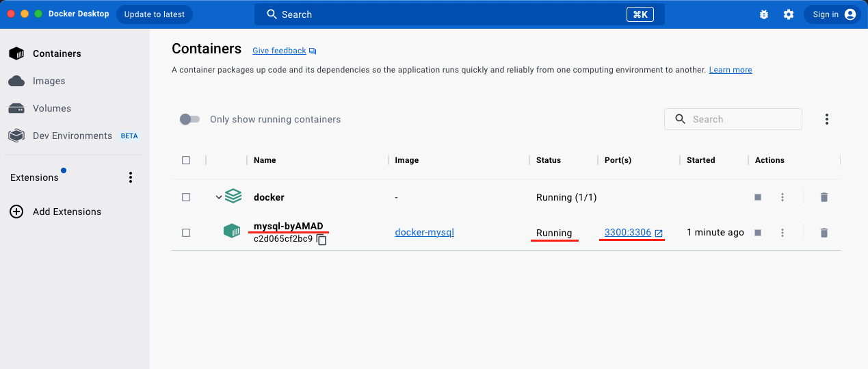Click the docker group name

pos(269,197)
